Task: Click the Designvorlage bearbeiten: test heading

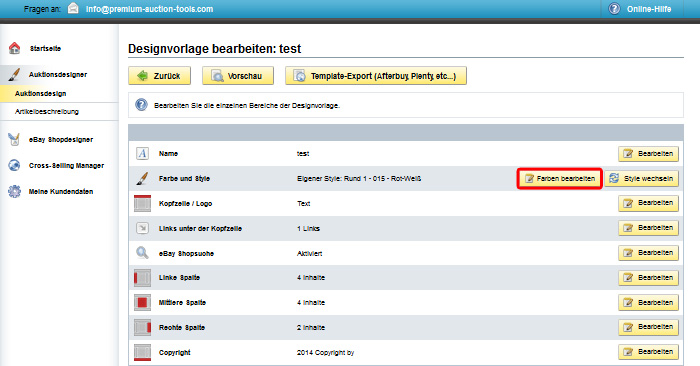Action: point(215,48)
